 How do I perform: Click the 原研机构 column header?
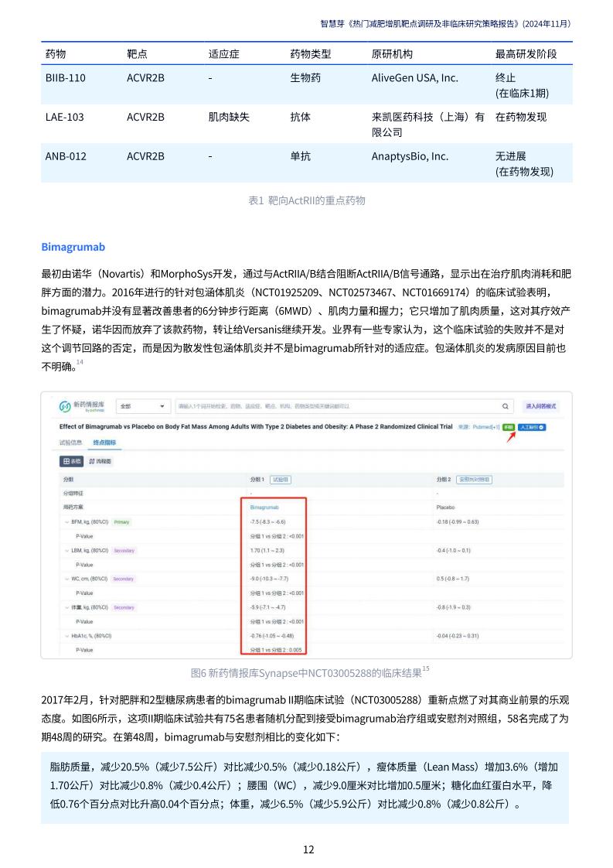point(392,54)
